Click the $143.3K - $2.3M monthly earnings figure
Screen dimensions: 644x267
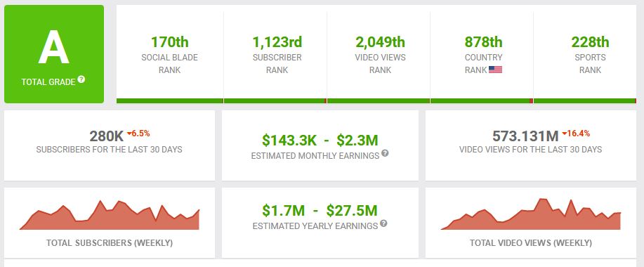point(320,141)
